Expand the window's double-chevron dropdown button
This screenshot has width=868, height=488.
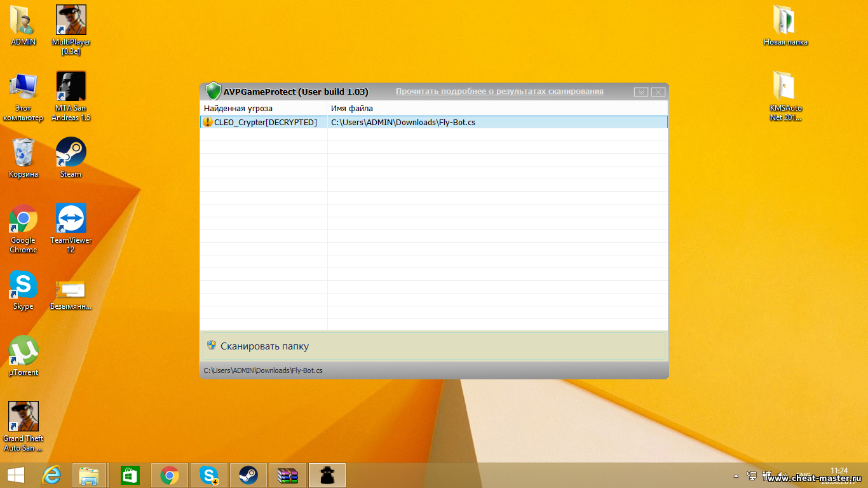641,92
